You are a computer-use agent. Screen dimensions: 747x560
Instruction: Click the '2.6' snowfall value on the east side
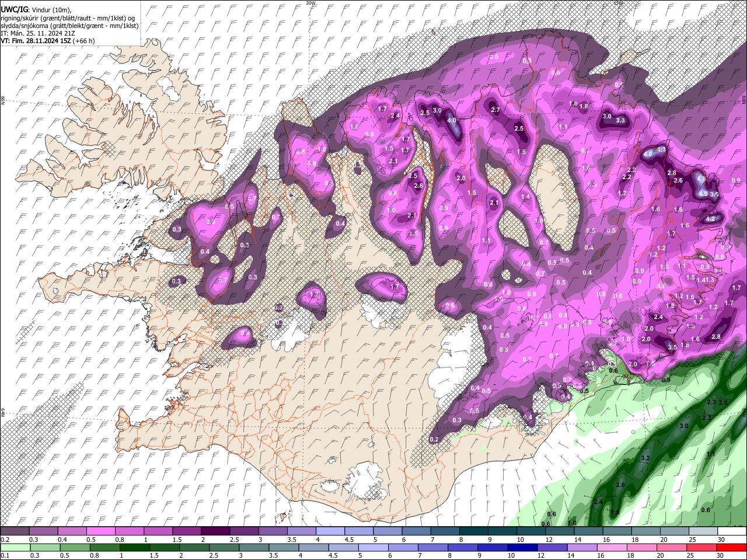click(678, 180)
